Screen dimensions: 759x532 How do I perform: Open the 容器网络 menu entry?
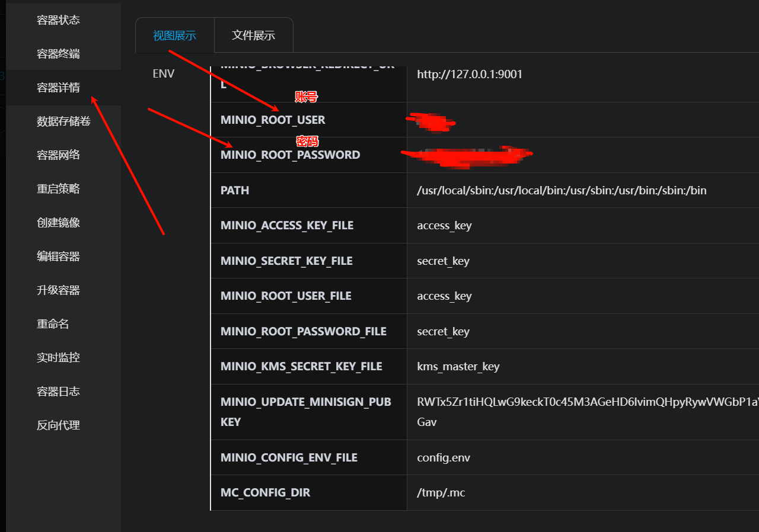point(58,155)
